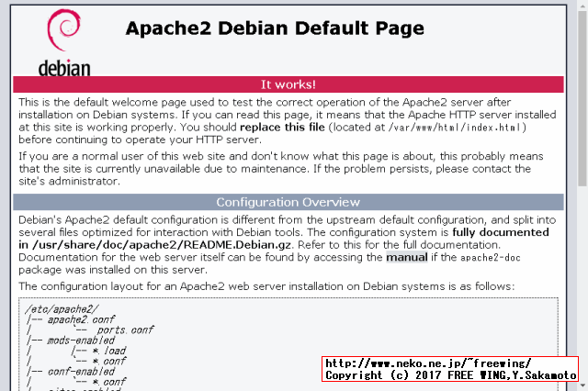
Task: Click the '/etc/apache2/' tree root line
Action: pyautogui.click(x=62, y=309)
